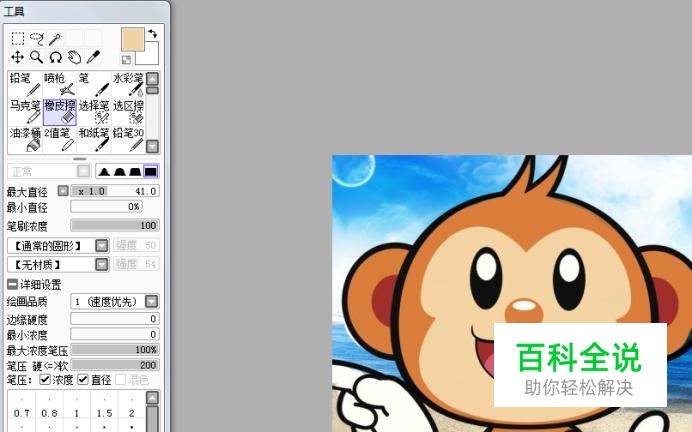Select the eyedropper color picker tool
This screenshot has width=692, height=432.
click(x=93, y=57)
